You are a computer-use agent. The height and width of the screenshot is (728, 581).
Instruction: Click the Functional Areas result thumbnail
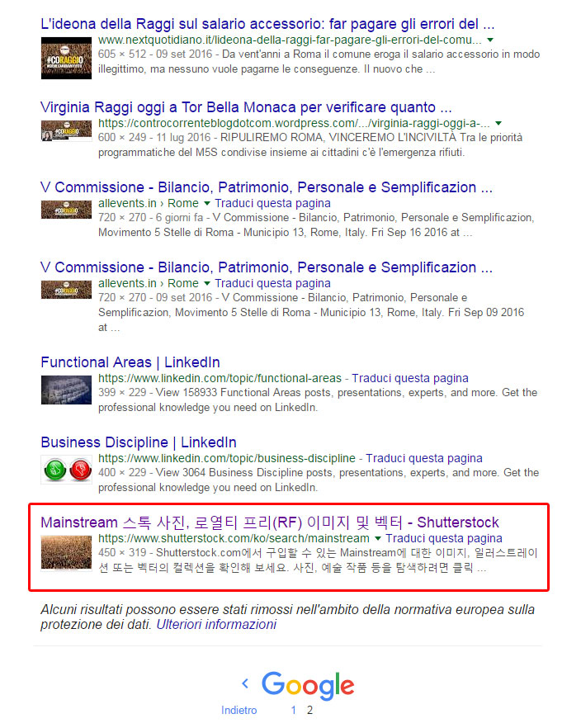click(66, 390)
